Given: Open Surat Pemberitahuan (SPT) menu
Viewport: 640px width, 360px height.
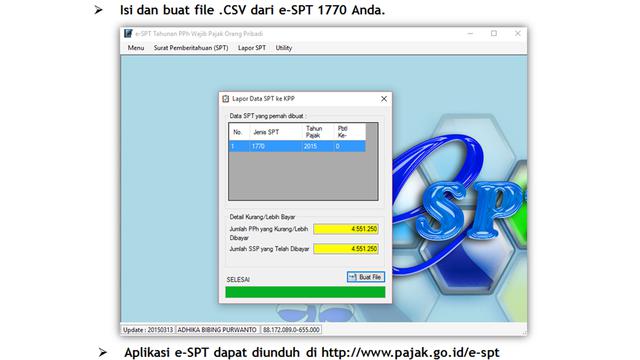Looking at the screenshot, I should click(191, 48).
